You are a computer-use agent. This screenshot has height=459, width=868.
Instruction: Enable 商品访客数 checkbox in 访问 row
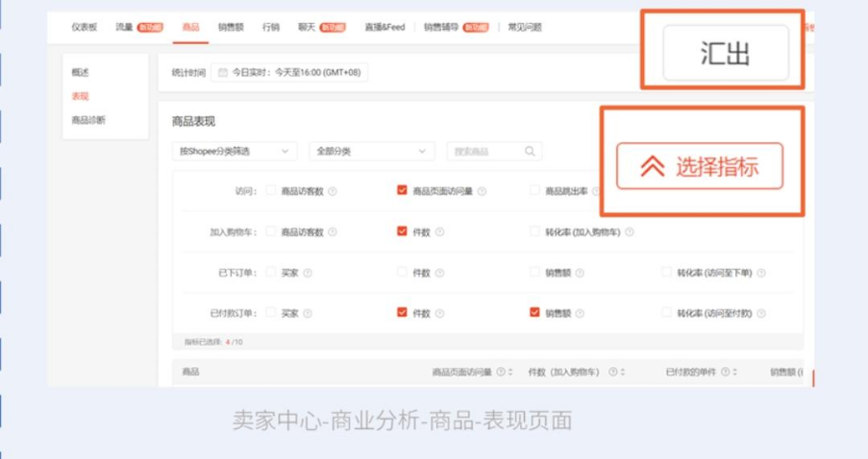point(271,190)
